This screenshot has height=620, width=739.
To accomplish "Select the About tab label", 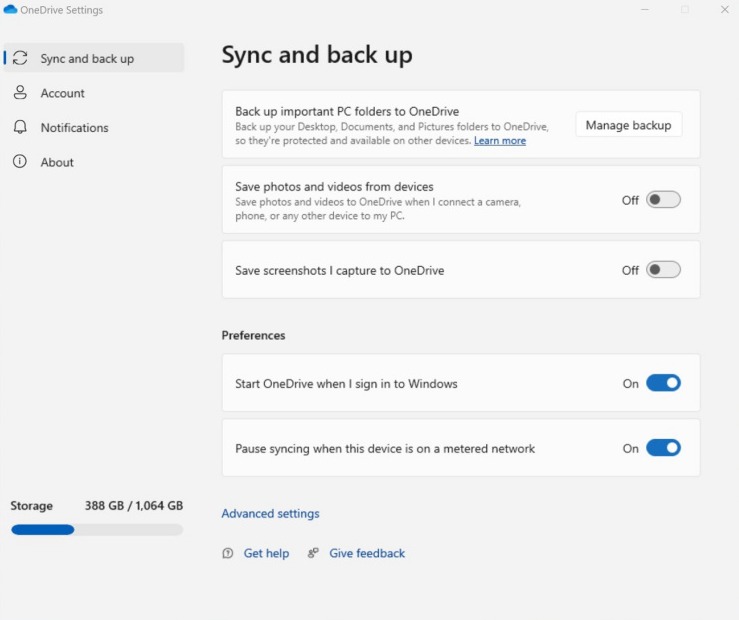I will click(x=57, y=162).
